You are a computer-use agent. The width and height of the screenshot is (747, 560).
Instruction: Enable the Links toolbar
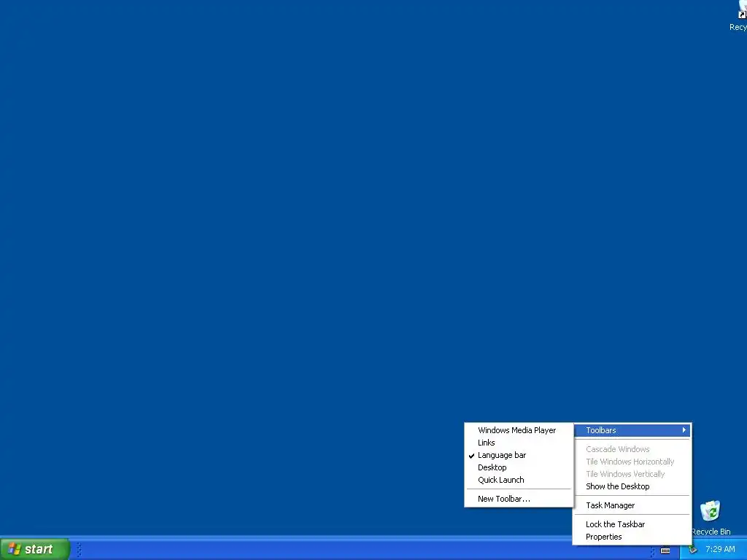coord(519,443)
